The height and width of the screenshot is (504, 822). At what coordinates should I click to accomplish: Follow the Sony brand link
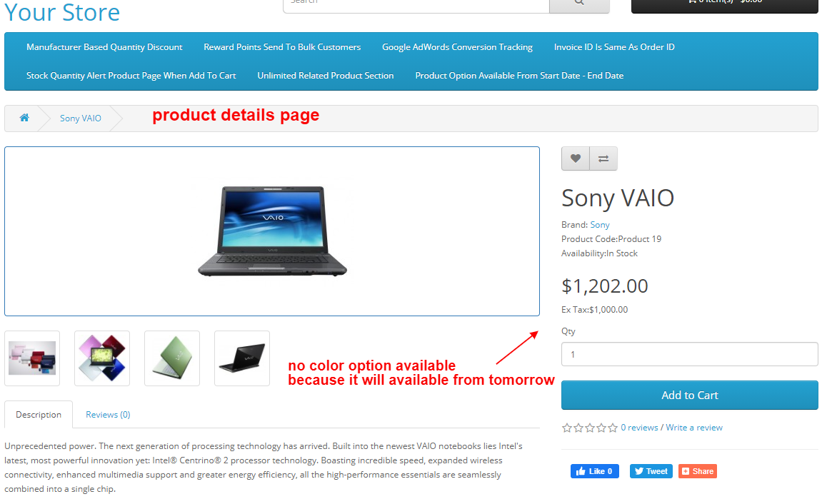600,224
